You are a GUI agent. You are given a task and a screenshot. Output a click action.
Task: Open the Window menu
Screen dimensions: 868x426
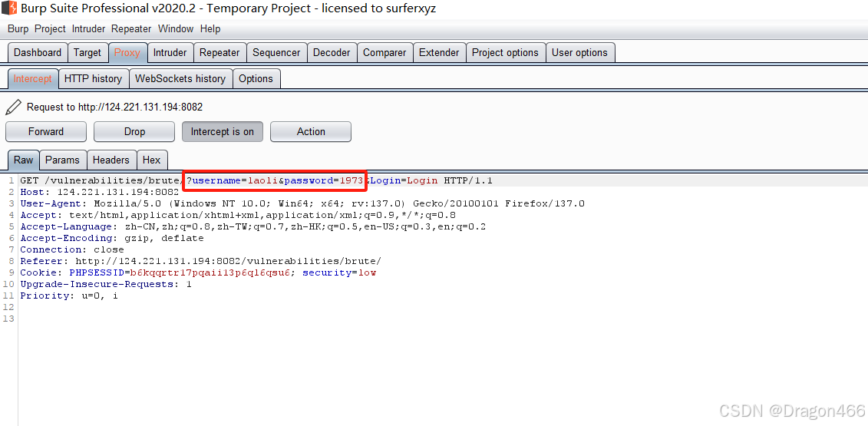click(x=176, y=29)
